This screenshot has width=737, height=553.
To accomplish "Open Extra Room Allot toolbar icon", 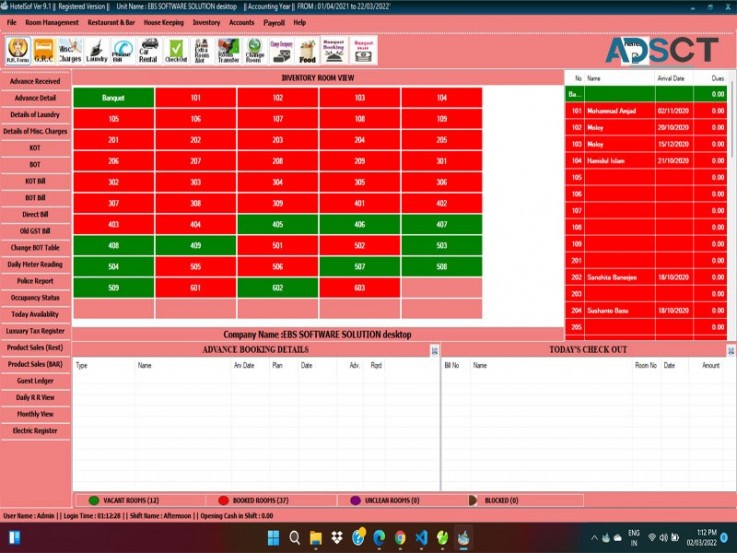I will point(202,50).
